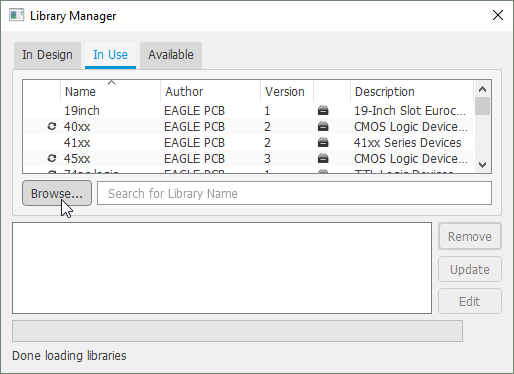Click the drive icon in the 41xx row
514x374 pixels.
tap(323, 142)
